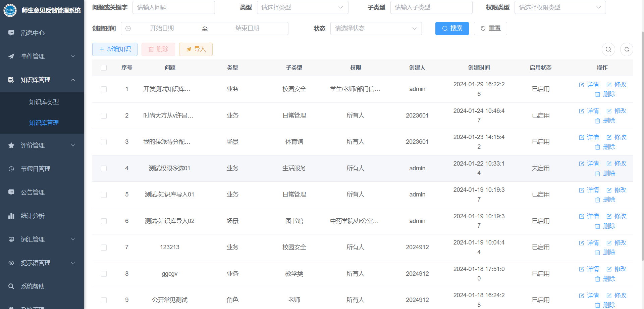Image resolution: width=644 pixels, height=309 pixels.
Task: Click the 统计分析 bar chart icon
Action: click(11, 216)
